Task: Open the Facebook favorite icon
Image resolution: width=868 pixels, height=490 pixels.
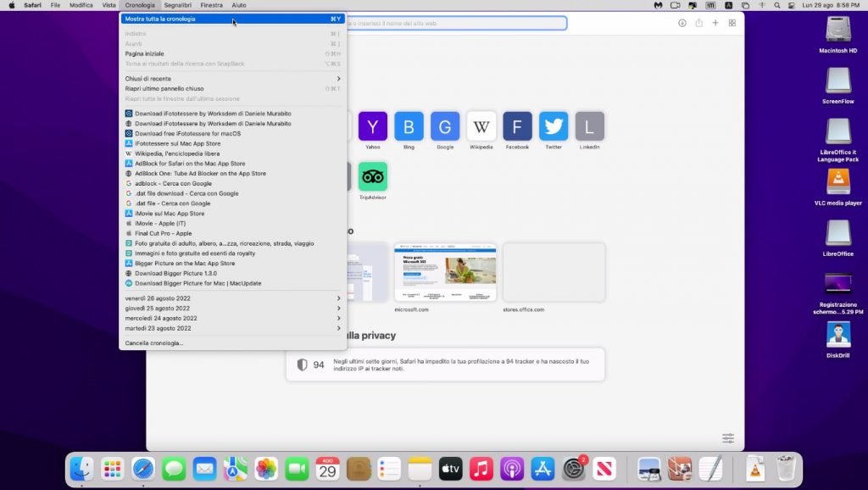Action: coord(517,126)
